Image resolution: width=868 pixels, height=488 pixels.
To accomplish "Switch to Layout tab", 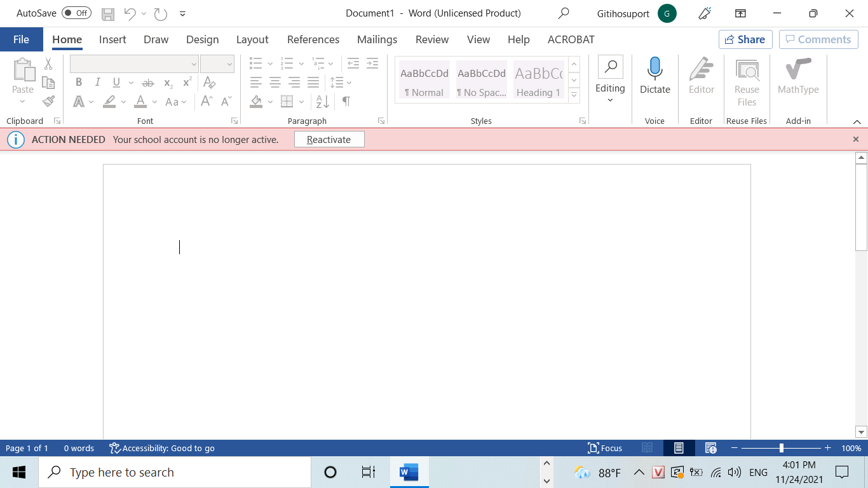I will pyautogui.click(x=252, y=39).
